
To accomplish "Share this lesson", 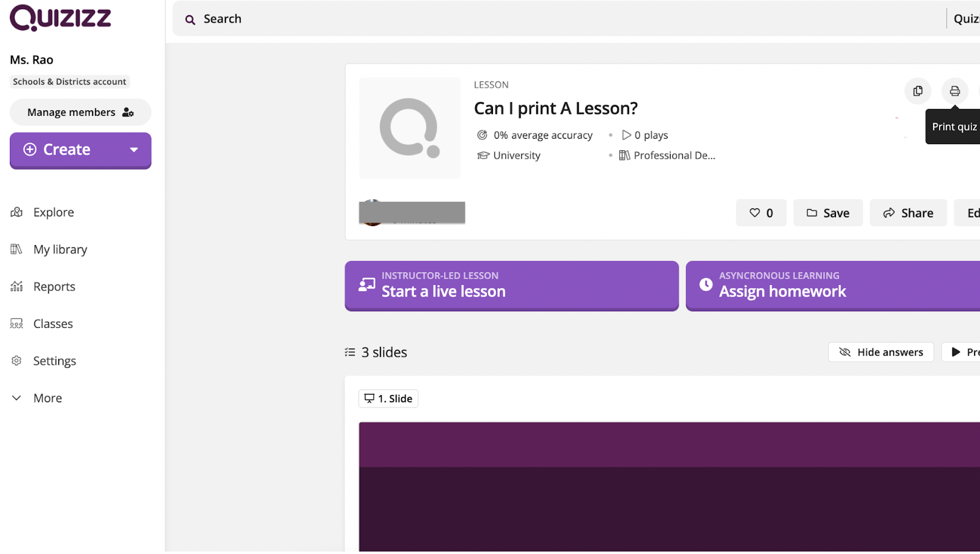I will point(908,213).
